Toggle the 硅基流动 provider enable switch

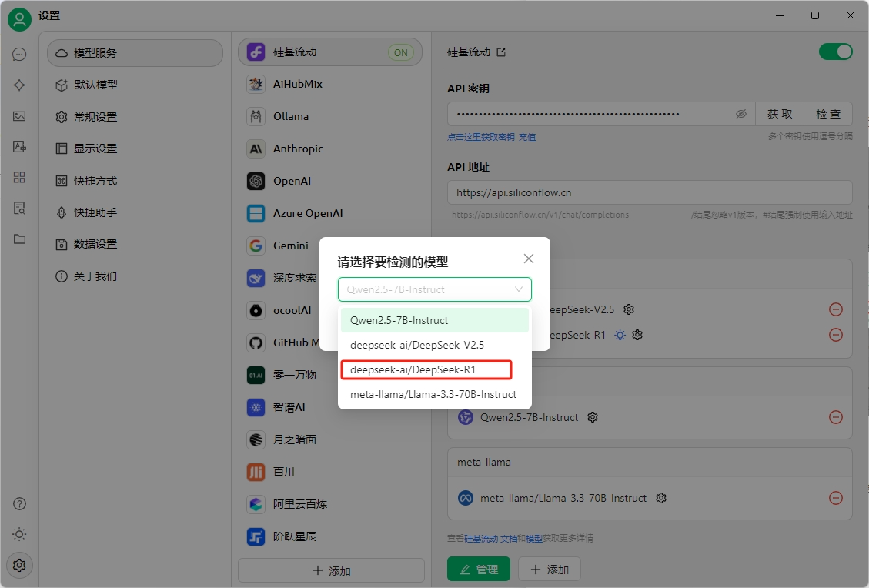tap(836, 52)
